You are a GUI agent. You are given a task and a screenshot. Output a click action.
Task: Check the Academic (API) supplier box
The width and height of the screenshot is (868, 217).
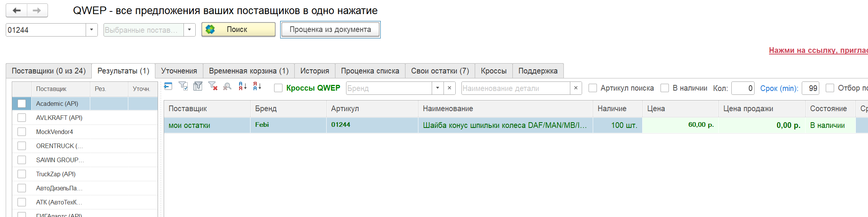22,104
